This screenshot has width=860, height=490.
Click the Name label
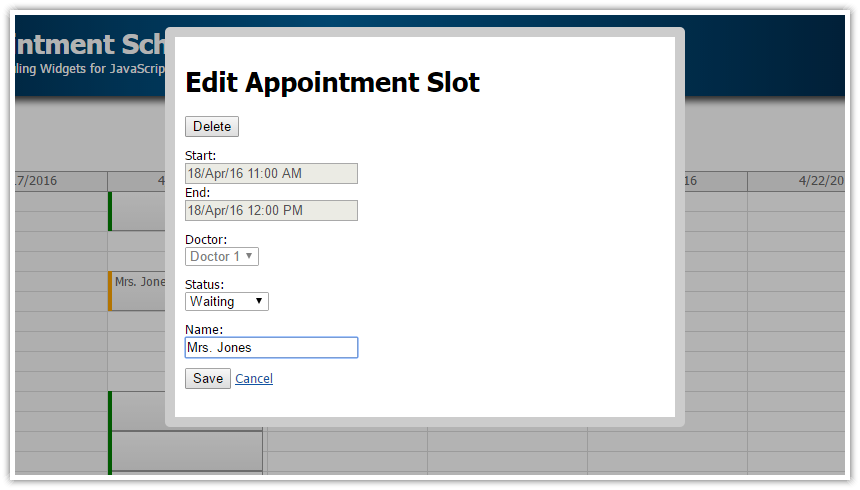click(204, 329)
